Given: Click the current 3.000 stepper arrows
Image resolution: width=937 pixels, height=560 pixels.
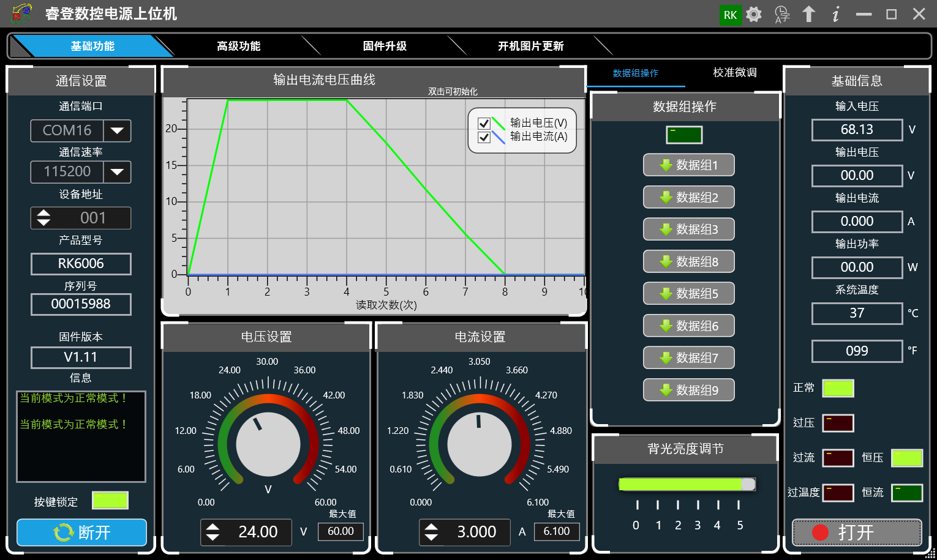Looking at the screenshot, I should (x=431, y=532).
